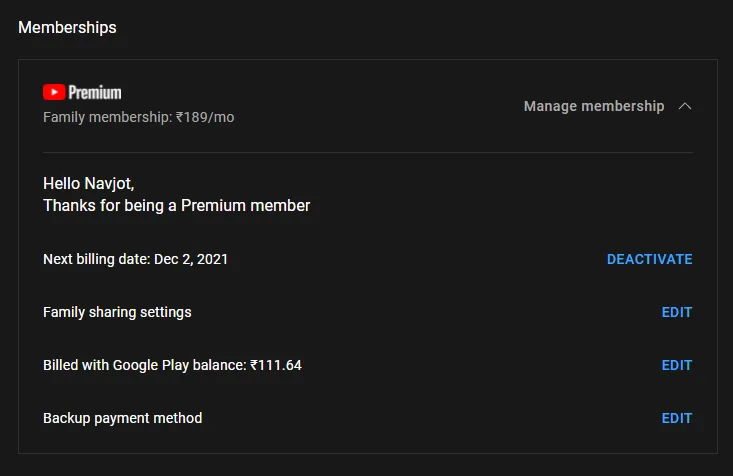Click the Family sharing settings label
Viewport: 733px width, 476px height.
pyautogui.click(x=117, y=312)
